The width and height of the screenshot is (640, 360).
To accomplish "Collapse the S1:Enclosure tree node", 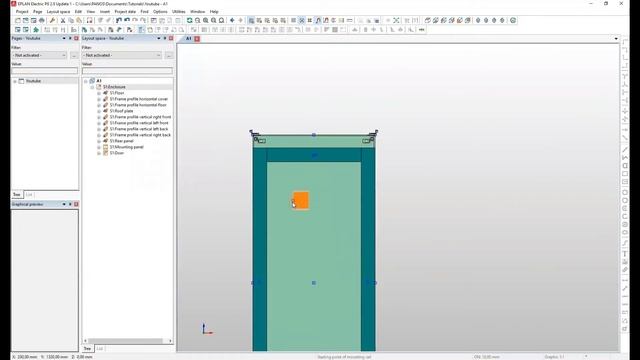I will [x=92, y=87].
